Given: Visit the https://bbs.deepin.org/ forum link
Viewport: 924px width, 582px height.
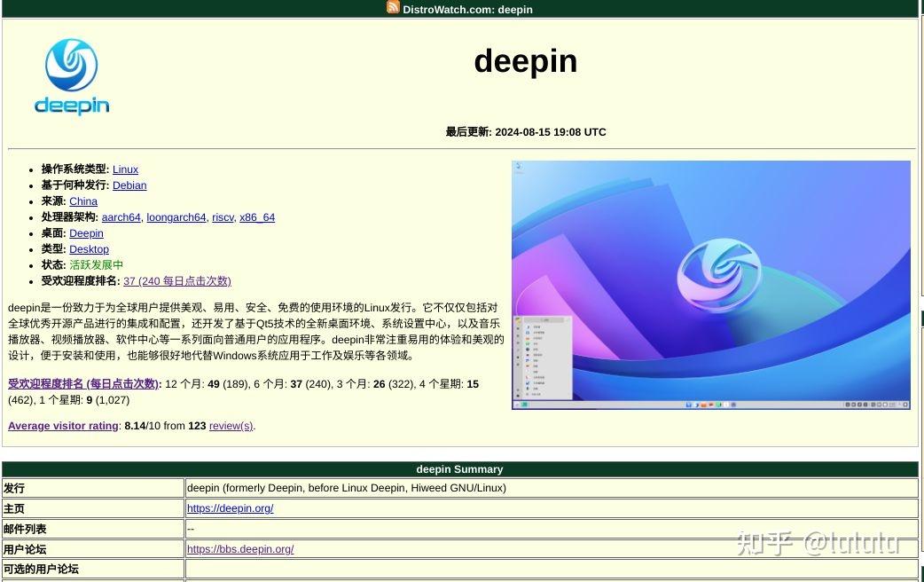Looking at the screenshot, I should [239, 549].
